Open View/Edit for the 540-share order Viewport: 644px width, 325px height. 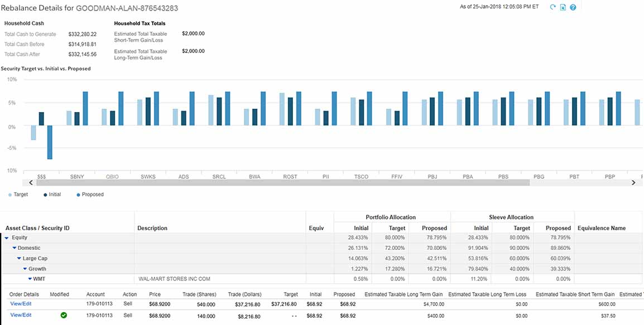21,304
